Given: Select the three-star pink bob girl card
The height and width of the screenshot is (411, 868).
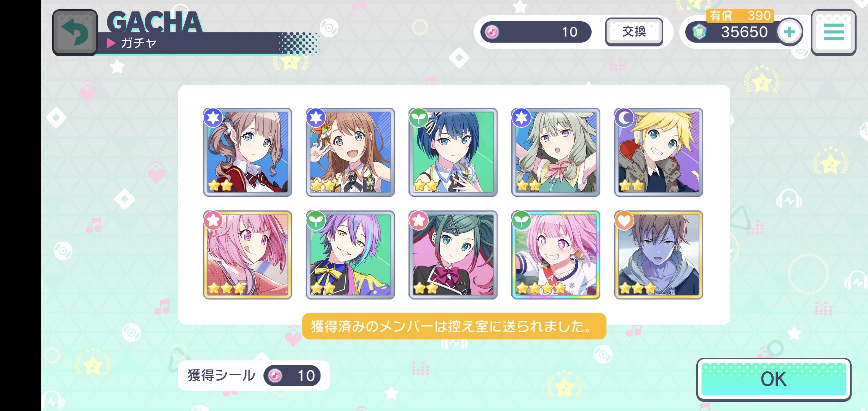Looking at the screenshot, I should [x=247, y=255].
